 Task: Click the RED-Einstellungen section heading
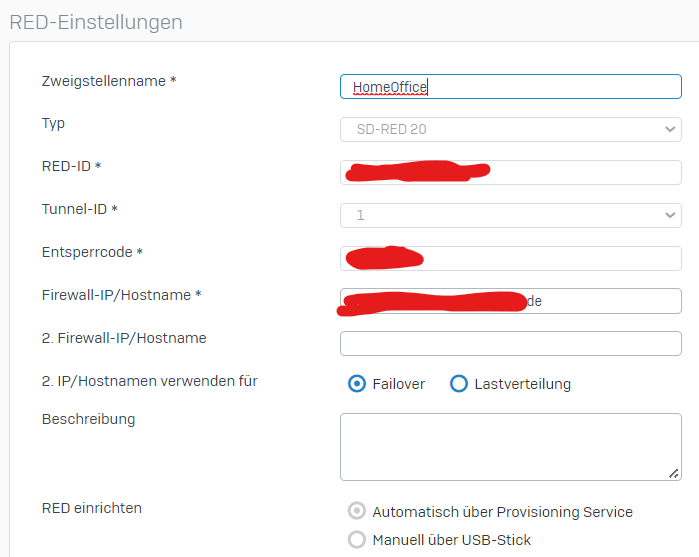tap(96, 22)
